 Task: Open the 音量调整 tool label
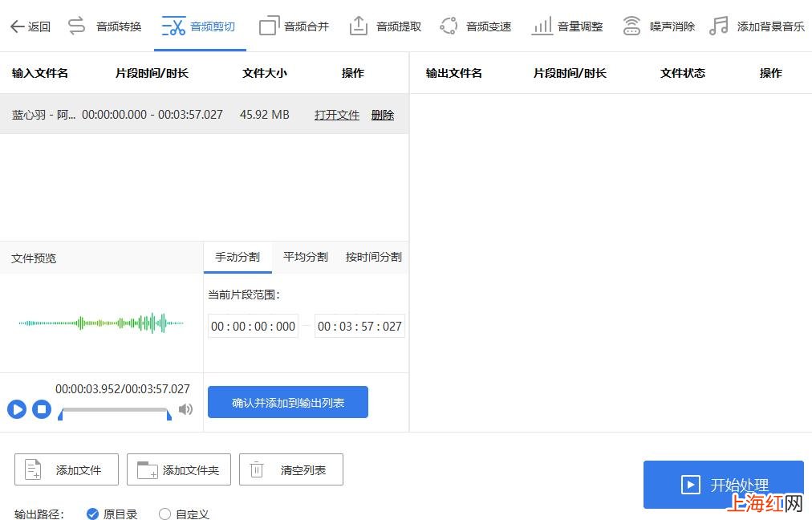pos(580,26)
